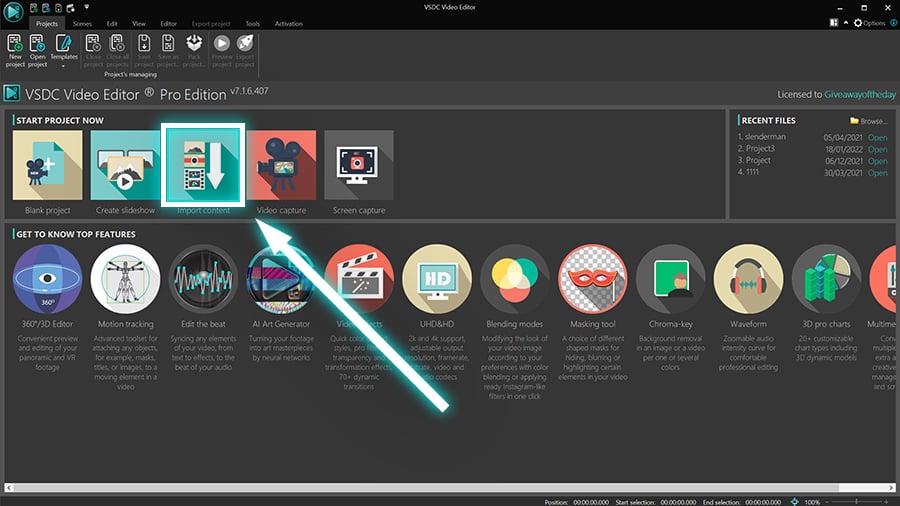The width and height of the screenshot is (900, 506).
Task: Click the zoom in plus button
Action: click(x=886, y=502)
